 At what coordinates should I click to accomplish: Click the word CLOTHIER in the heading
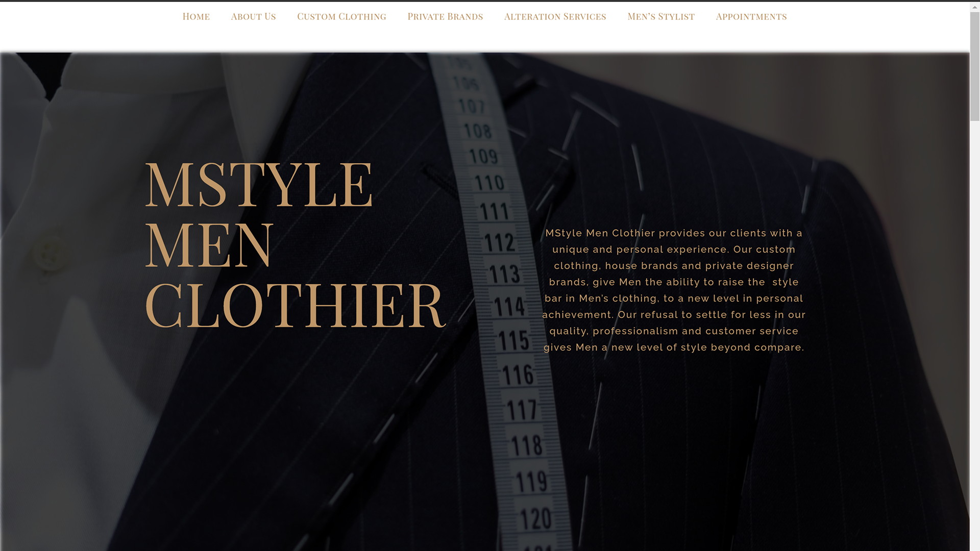point(296,305)
